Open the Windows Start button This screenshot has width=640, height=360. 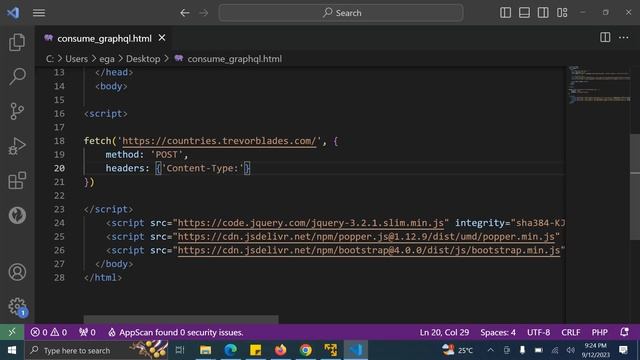point(12,350)
